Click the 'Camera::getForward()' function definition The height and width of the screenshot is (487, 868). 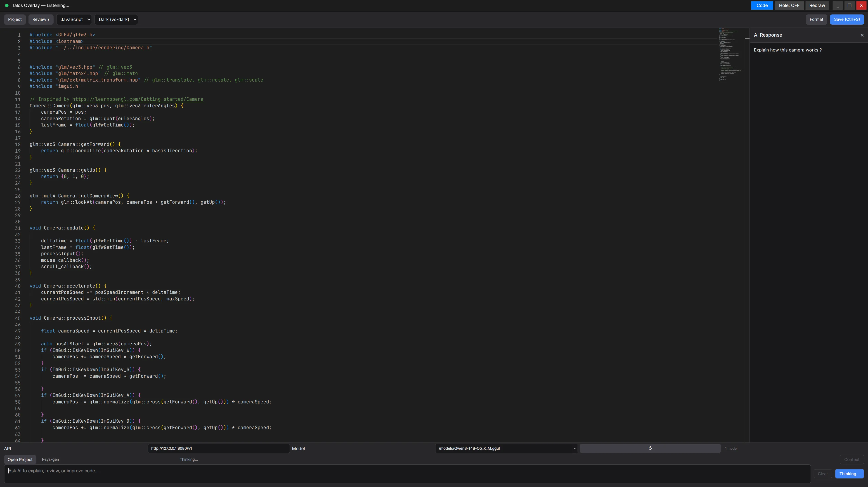86,144
